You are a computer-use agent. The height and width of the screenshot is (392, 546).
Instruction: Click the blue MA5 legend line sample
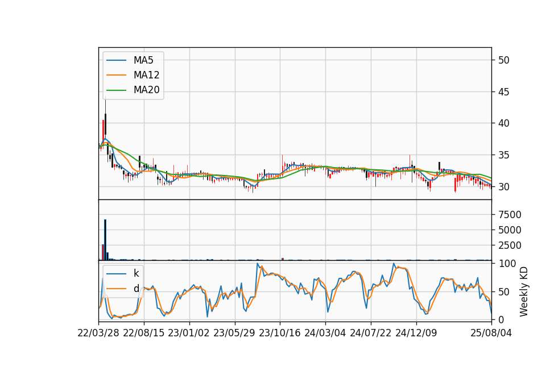click(116, 60)
